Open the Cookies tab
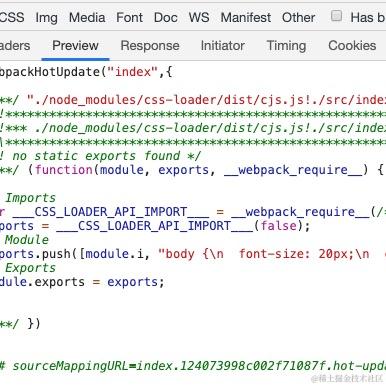 tap(352, 46)
